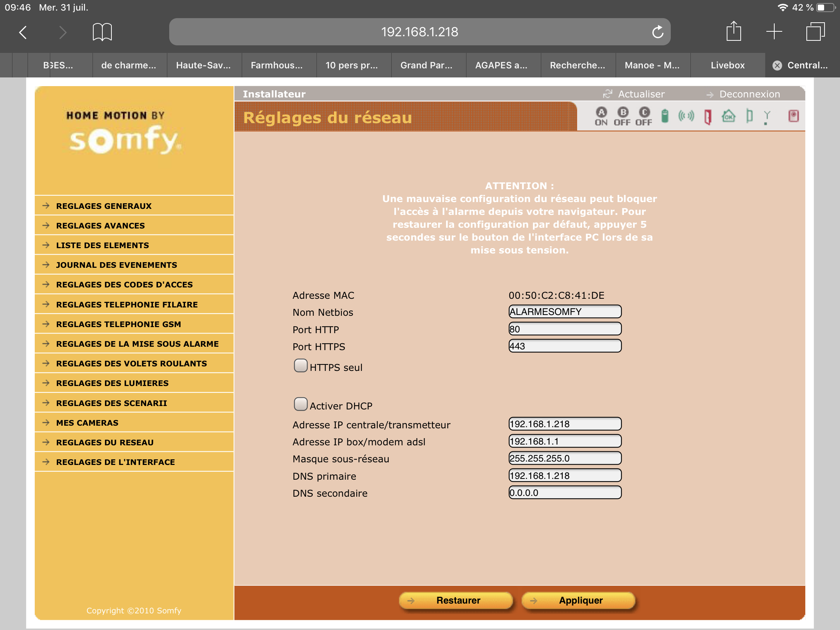This screenshot has height=630, width=840.
Task: Click the Deconnexion link
Action: pyautogui.click(x=749, y=94)
